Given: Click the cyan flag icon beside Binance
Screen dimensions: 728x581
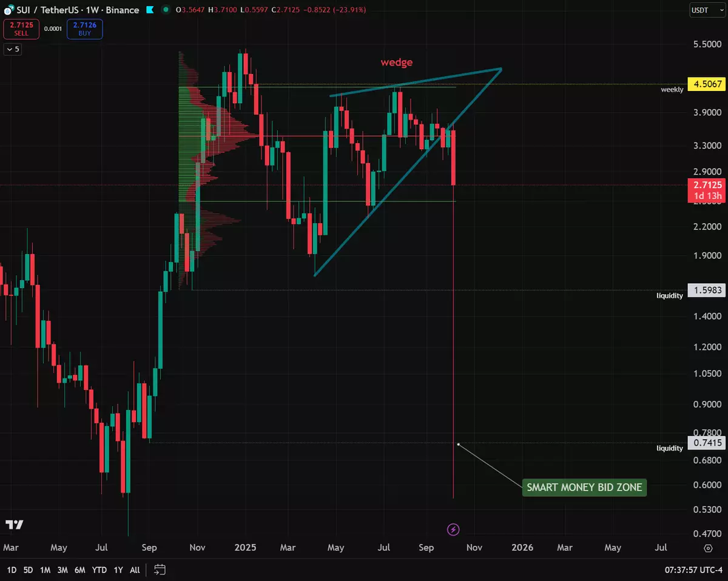Looking at the screenshot, I should click(149, 10).
